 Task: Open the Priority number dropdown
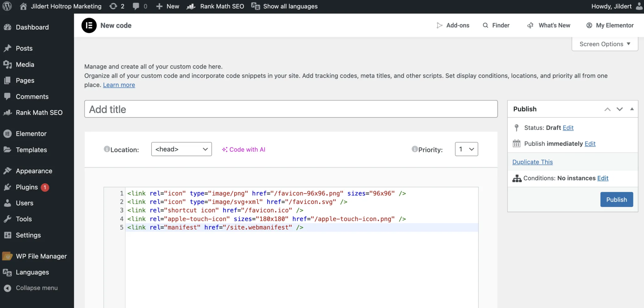(466, 149)
